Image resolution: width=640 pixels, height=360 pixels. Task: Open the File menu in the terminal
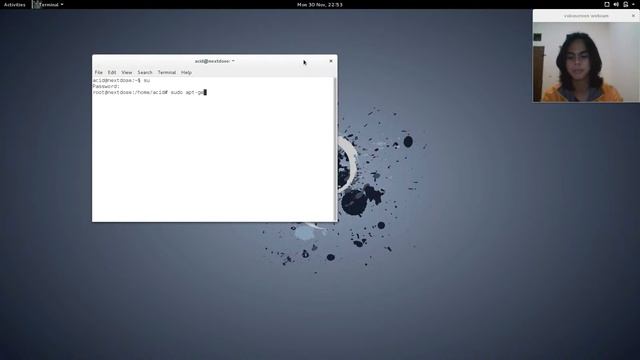[x=98, y=72]
